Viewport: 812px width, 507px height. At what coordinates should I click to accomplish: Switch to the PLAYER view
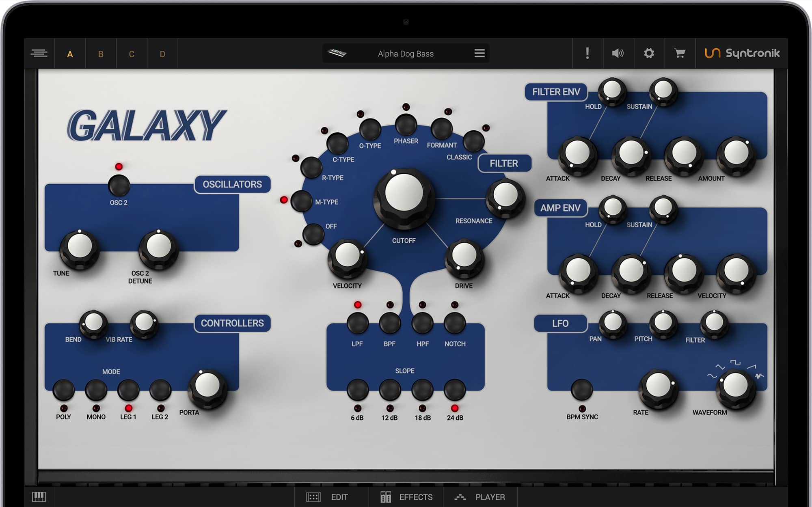480,497
